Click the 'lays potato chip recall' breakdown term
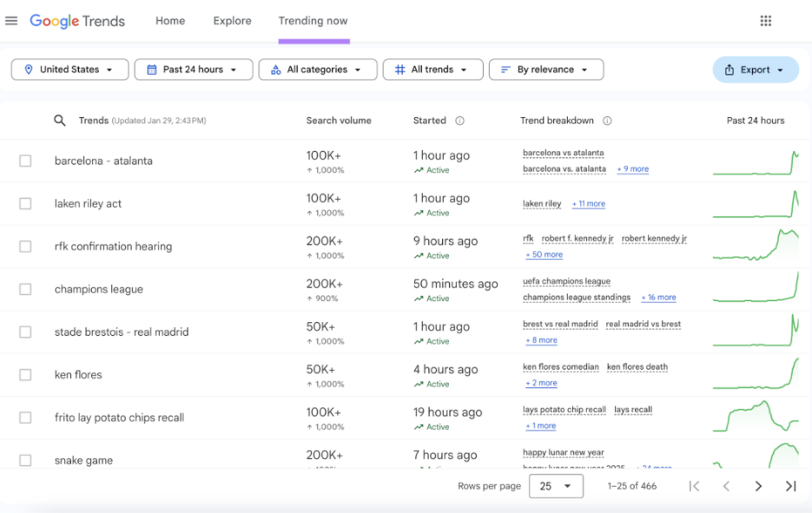 click(564, 410)
